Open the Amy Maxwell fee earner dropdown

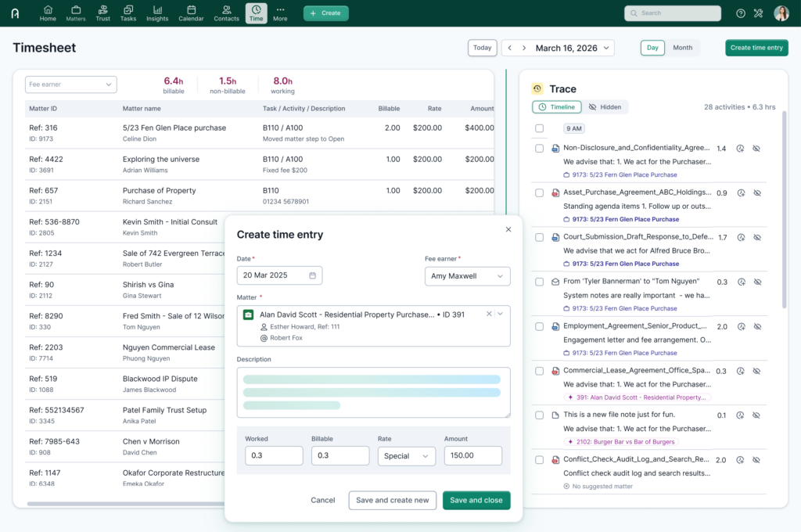468,276
